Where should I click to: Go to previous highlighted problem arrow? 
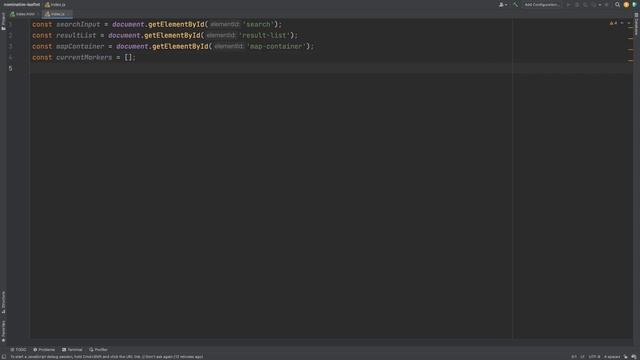tap(622, 23)
